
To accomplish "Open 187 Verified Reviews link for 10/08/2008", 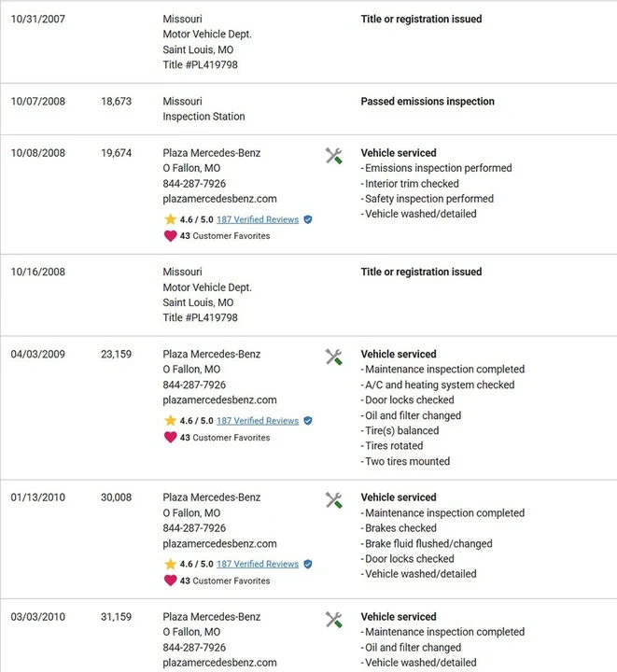I will point(258,219).
